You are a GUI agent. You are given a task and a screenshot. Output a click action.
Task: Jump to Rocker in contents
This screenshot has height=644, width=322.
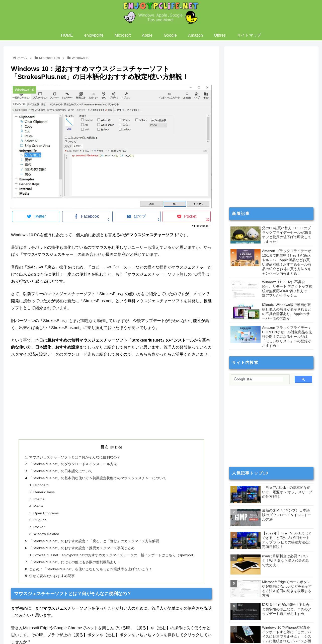pyautogui.click(x=39, y=527)
